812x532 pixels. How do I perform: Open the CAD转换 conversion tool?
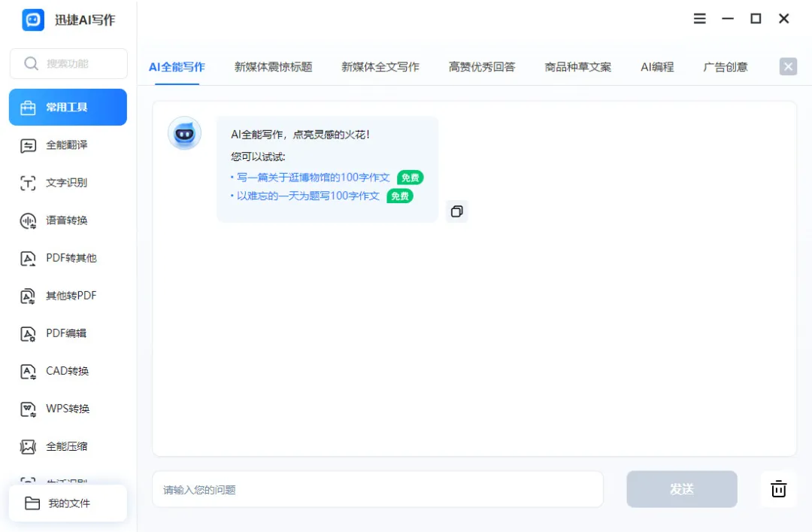click(68, 371)
